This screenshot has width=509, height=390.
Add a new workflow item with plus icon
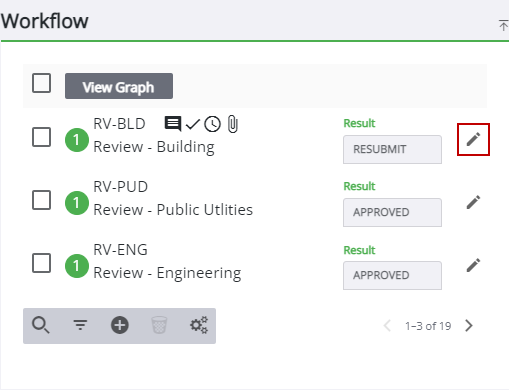point(120,325)
